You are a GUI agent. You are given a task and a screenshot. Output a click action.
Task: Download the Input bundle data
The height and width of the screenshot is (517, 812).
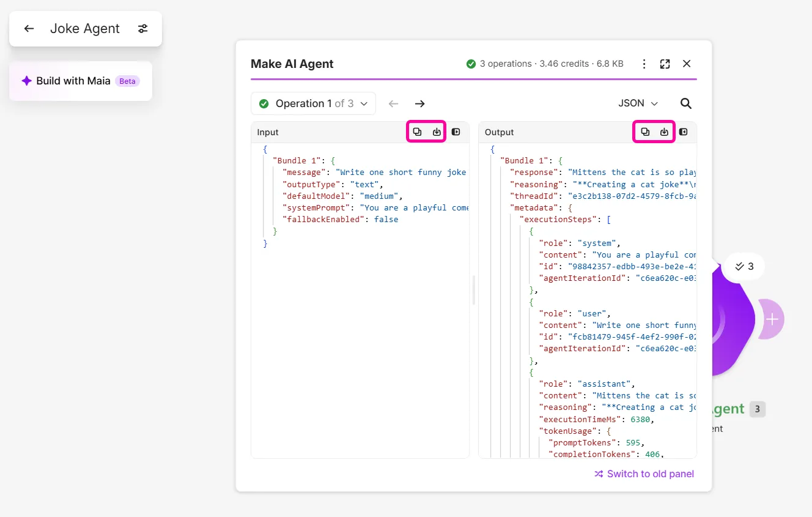click(x=437, y=132)
